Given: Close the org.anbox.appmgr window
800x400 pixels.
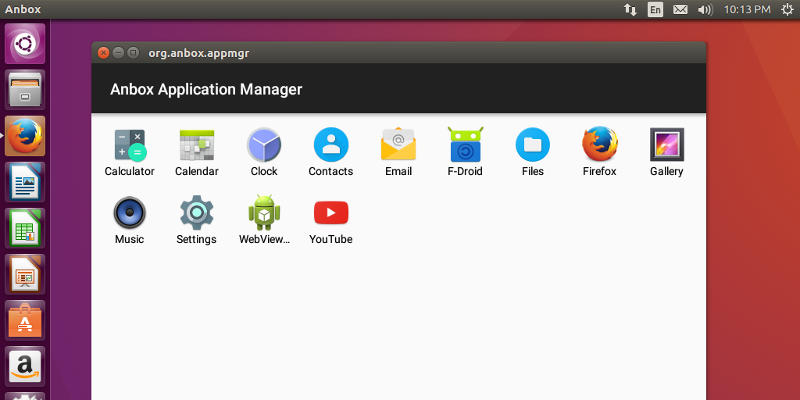Looking at the screenshot, I should (104, 53).
